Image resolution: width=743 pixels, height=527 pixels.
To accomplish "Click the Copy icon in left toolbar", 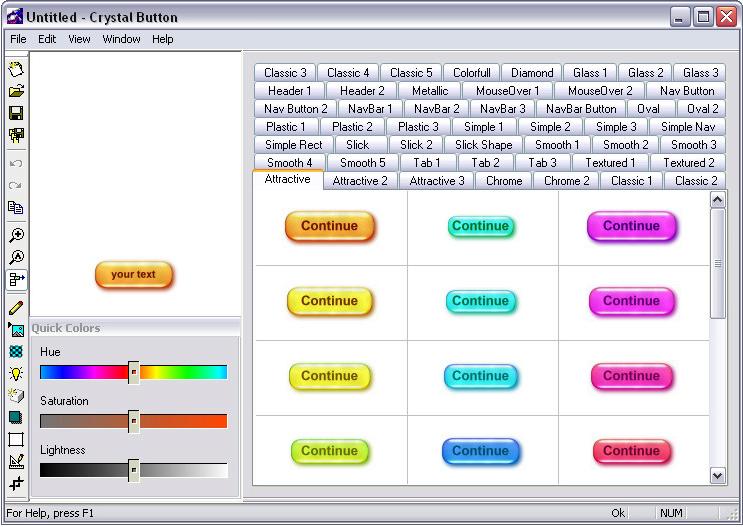I will pos(16,208).
